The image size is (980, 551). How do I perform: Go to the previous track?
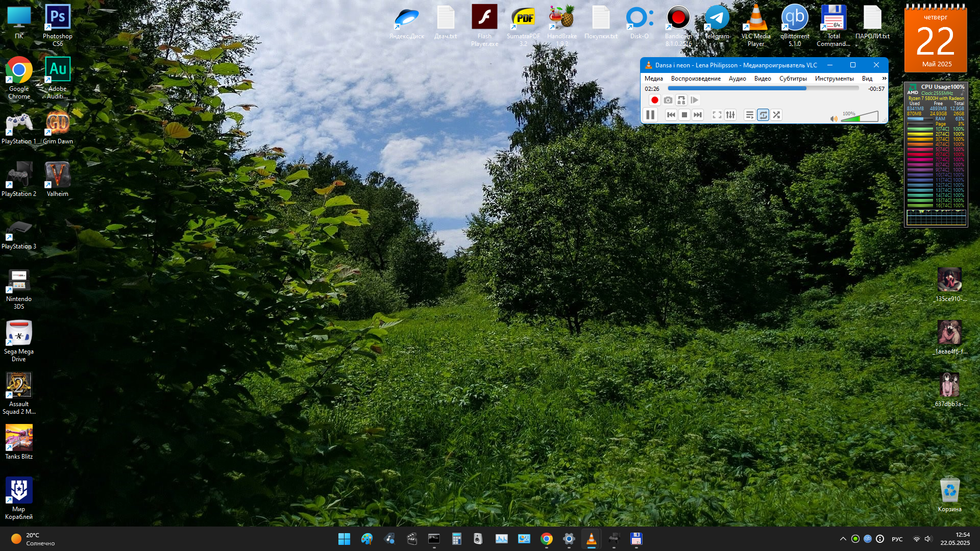[x=671, y=115]
